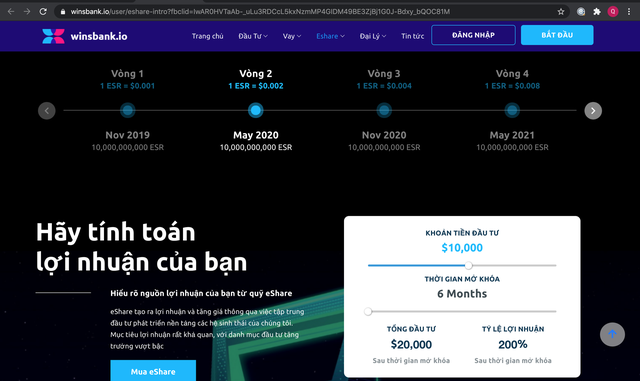Click the 200% profit rate value
The image size is (640, 381).
point(513,345)
